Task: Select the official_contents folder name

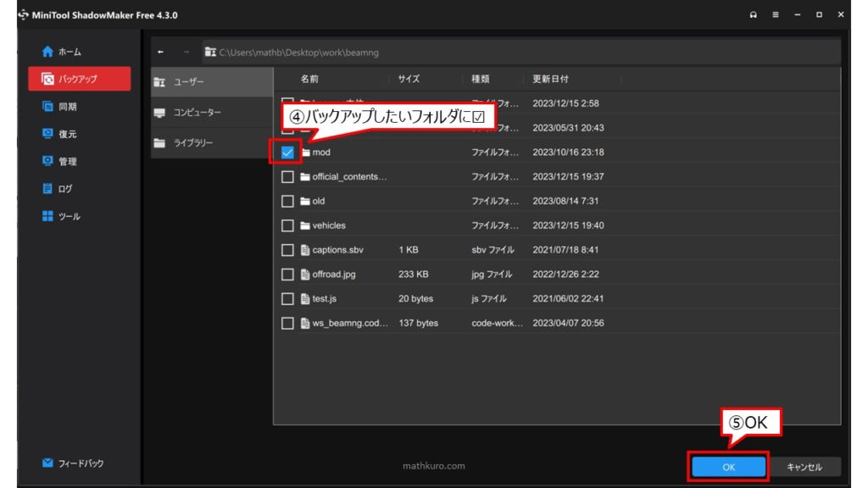Action: pyautogui.click(x=349, y=176)
